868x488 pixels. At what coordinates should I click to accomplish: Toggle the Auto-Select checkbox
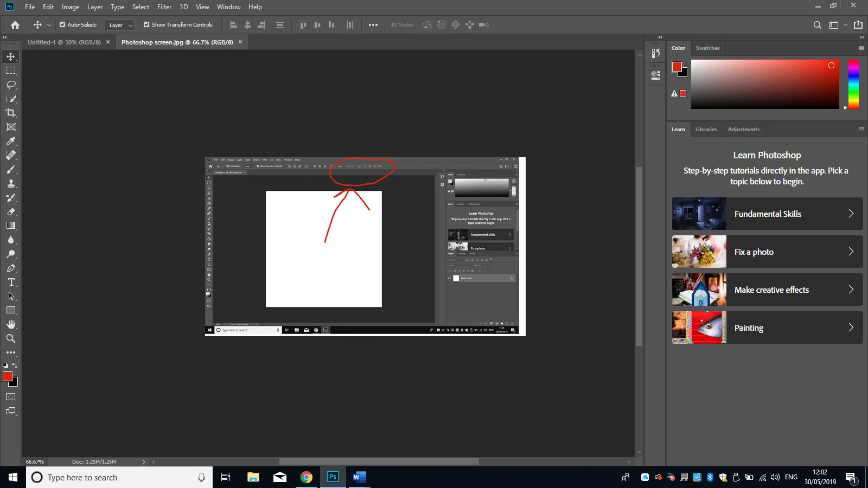pos(62,25)
